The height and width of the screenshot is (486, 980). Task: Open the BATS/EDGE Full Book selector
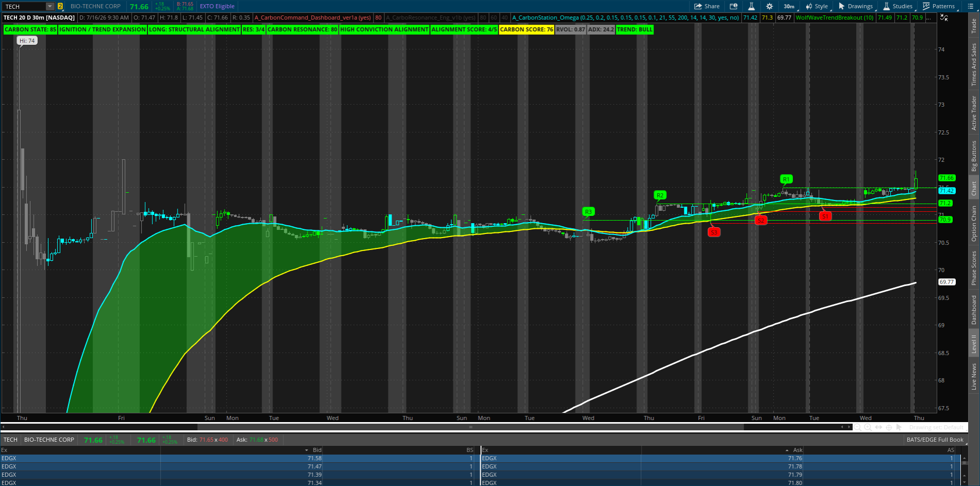pos(935,440)
